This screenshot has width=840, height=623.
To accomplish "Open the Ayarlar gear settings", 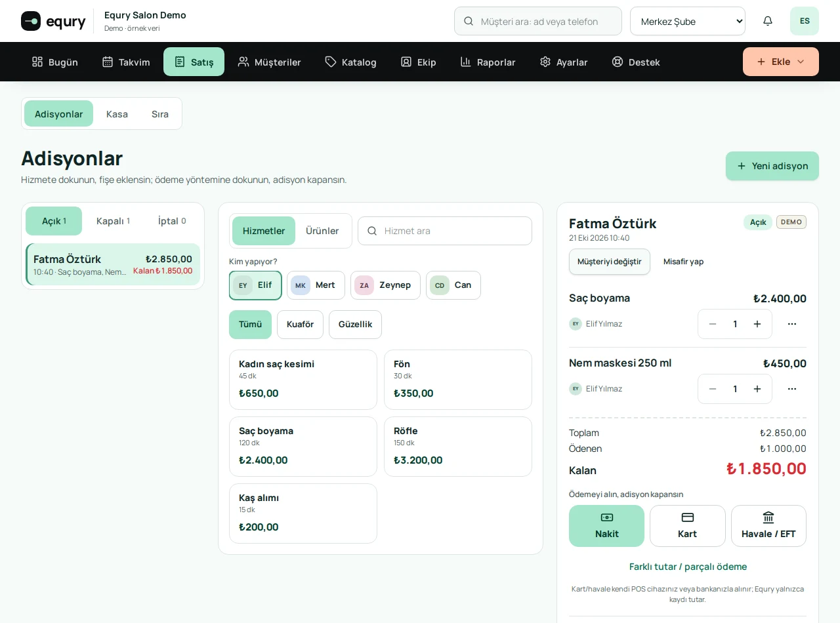I will pyautogui.click(x=564, y=62).
